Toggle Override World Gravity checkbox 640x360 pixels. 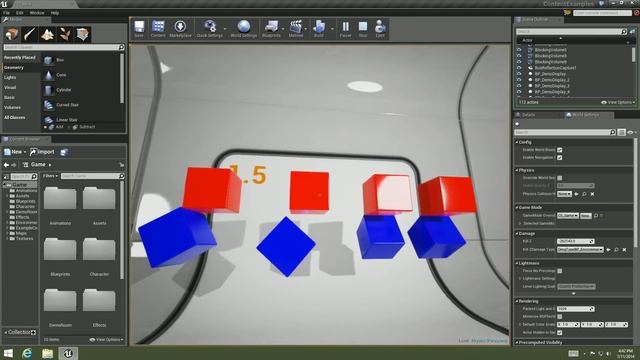[560, 178]
